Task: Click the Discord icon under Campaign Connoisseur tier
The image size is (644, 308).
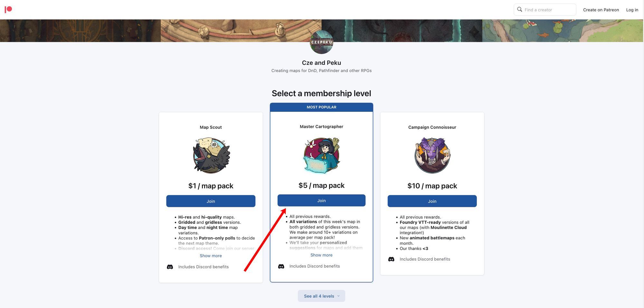Action: (391, 259)
